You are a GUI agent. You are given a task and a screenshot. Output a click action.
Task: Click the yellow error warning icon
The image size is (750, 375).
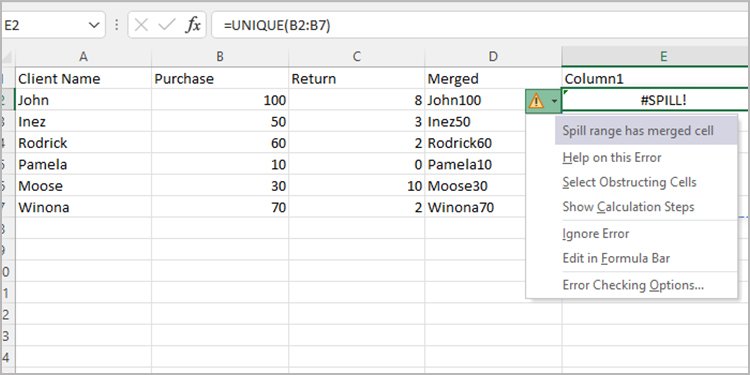pos(536,101)
